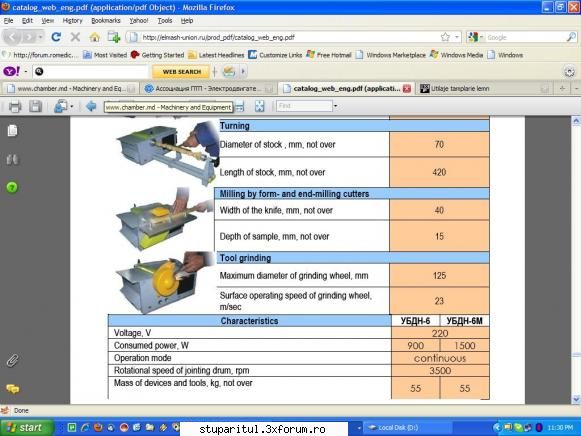The width and height of the screenshot is (581, 436).
Task: Open Free Hotmail bookmark
Action: click(329, 55)
